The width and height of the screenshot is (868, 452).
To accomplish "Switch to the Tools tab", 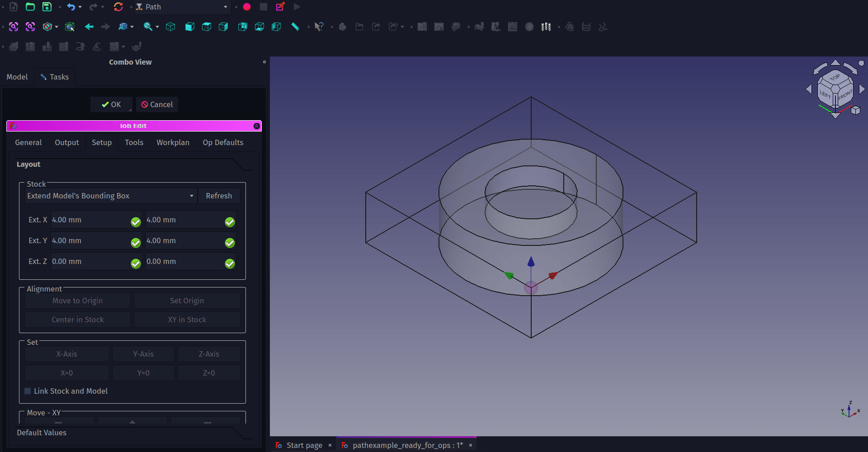I will [134, 142].
